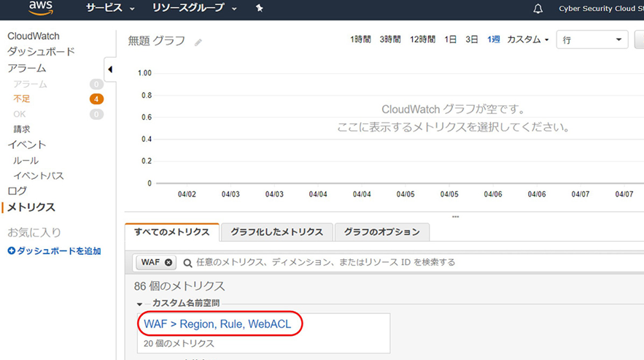Click the orange 4 badge next to 不足
The width and height of the screenshot is (644, 360).
[x=96, y=99]
